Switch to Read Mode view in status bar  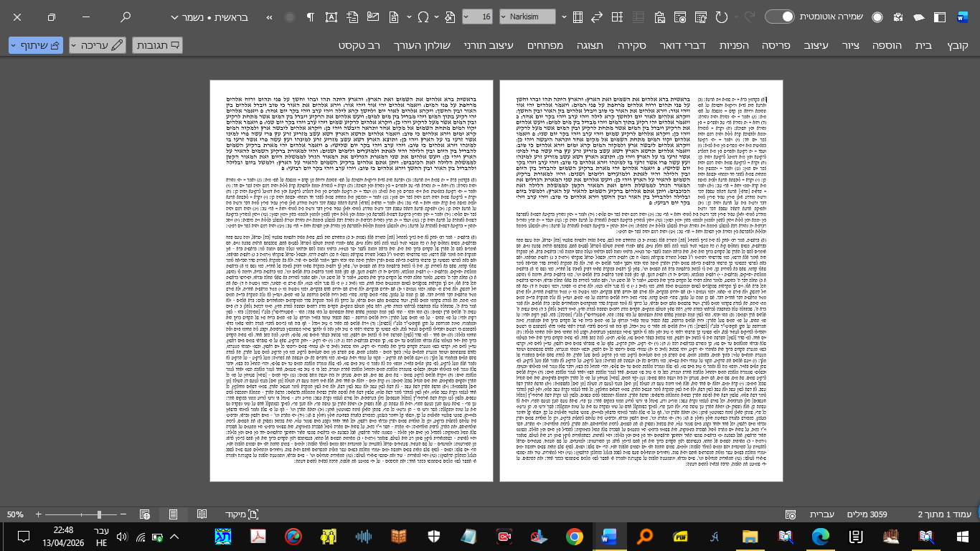[202, 514]
